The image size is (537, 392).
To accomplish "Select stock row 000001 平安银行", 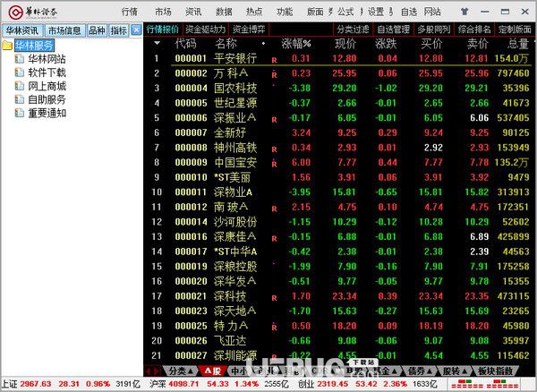I will (x=340, y=58).
